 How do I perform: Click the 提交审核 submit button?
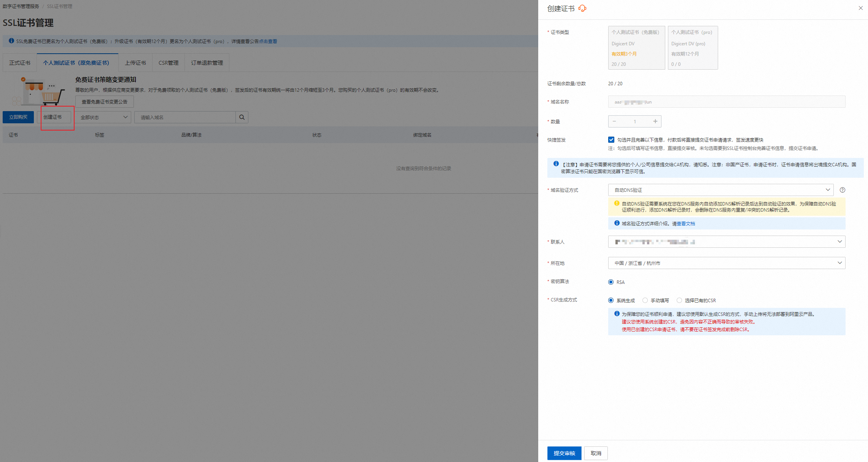click(x=564, y=453)
